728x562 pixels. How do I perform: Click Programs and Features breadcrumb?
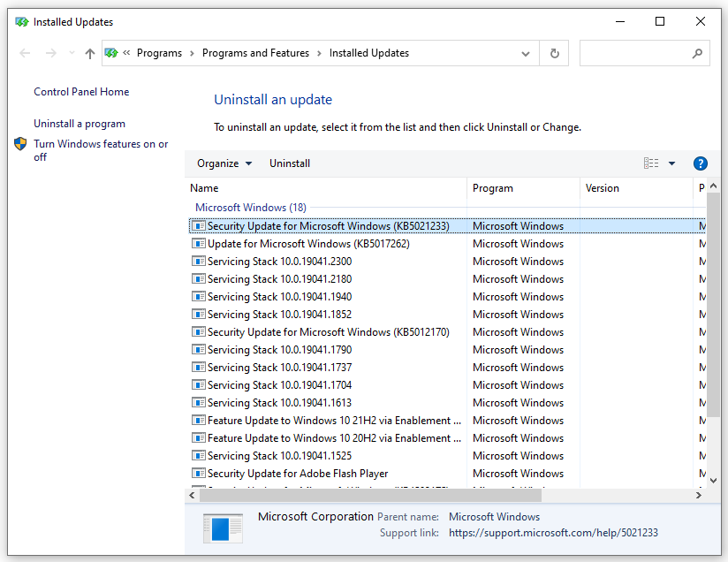(x=255, y=53)
